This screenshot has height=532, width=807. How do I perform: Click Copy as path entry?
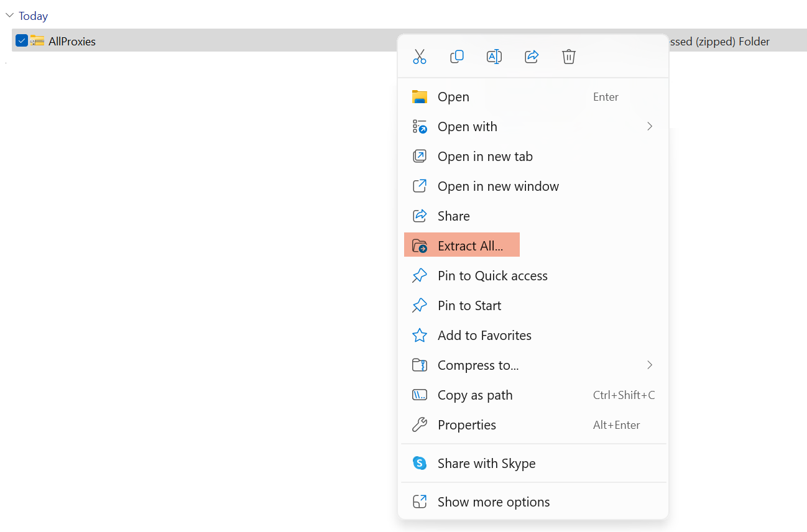coord(475,395)
